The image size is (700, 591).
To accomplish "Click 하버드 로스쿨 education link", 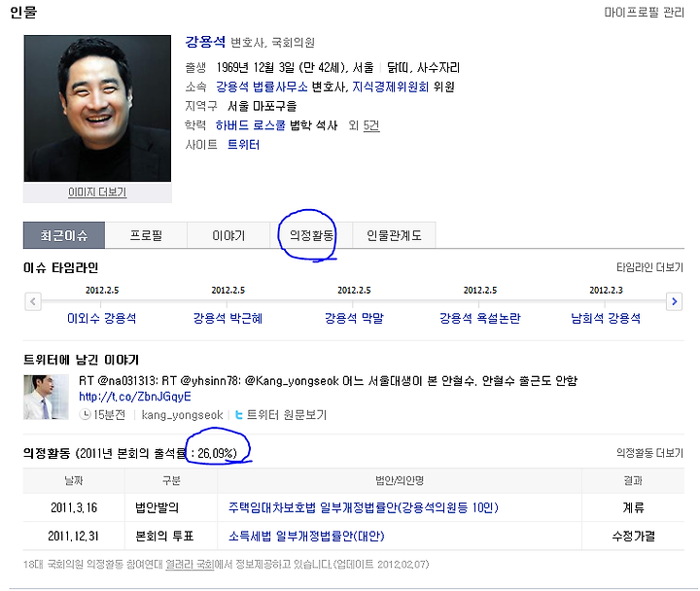I will coord(251,125).
